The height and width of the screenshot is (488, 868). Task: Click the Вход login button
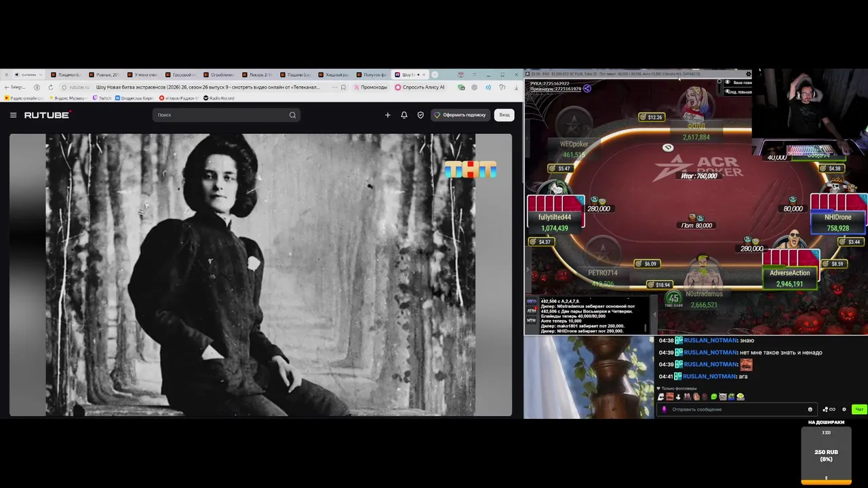[x=504, y=115]
